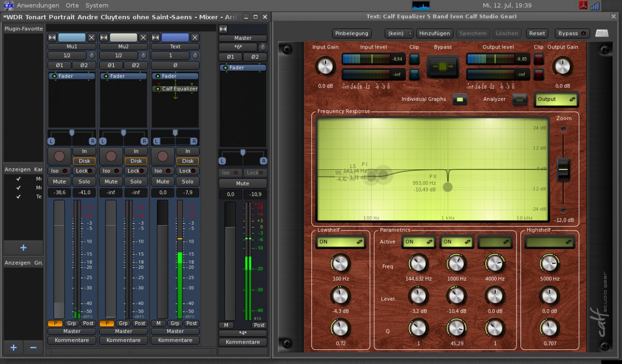Open the Mu1 input selector 1/2
The height and width of the screenshot is (364, 622).
coord(67,56)
